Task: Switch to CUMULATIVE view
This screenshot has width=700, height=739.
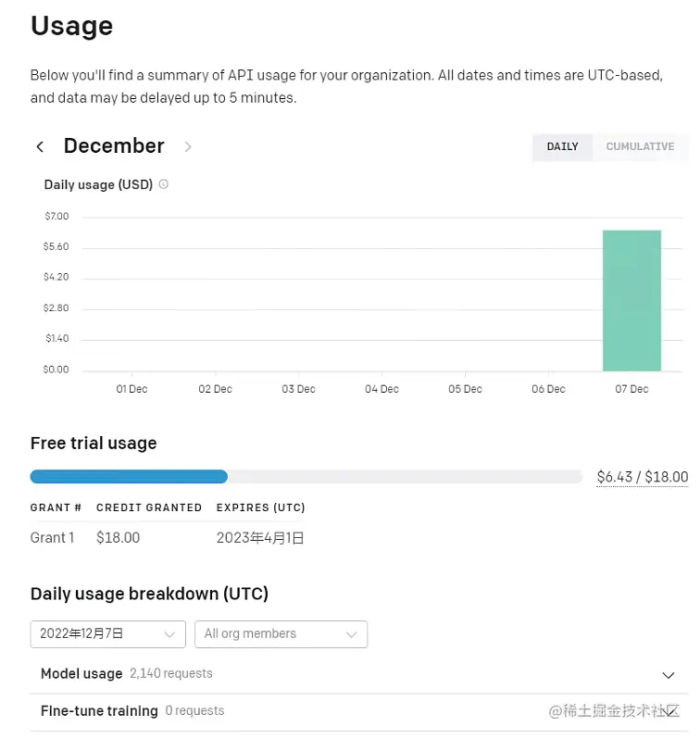Action: coord(640,146)
